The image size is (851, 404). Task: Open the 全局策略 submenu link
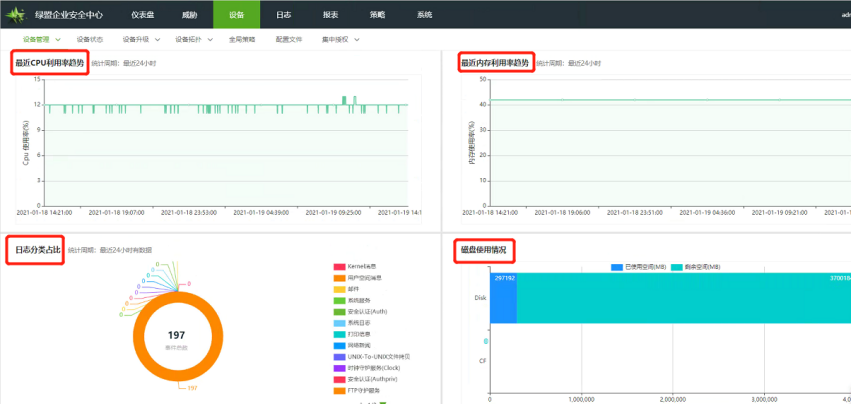pyautogui.click(x=241, y=39)
